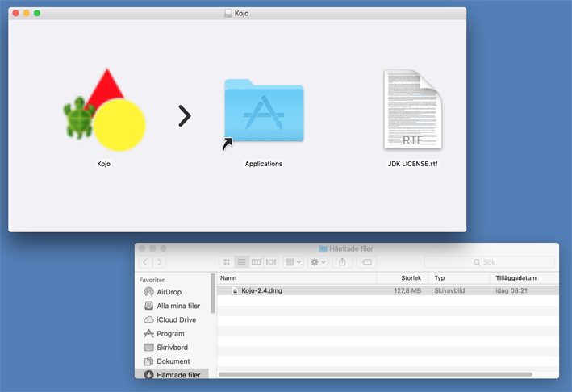The width and height of the screenshot is (572, 392).
Task: Open Alla mina filer in sidebar
Action: (x=173, y=306)
